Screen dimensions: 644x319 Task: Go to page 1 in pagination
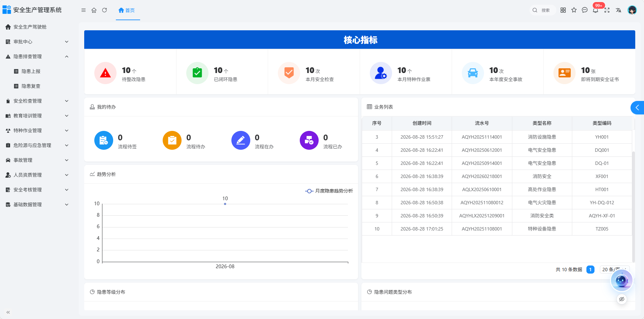(590, 270)
